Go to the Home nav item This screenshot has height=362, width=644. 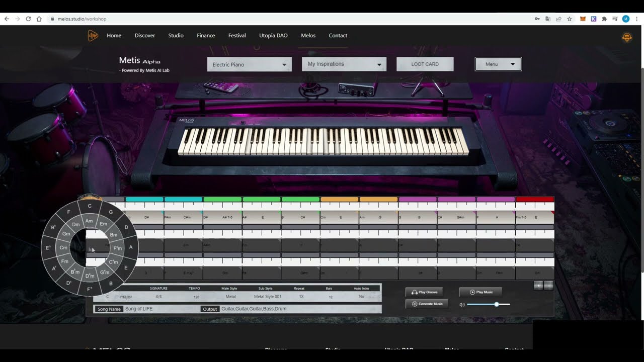tap(114, 36)
